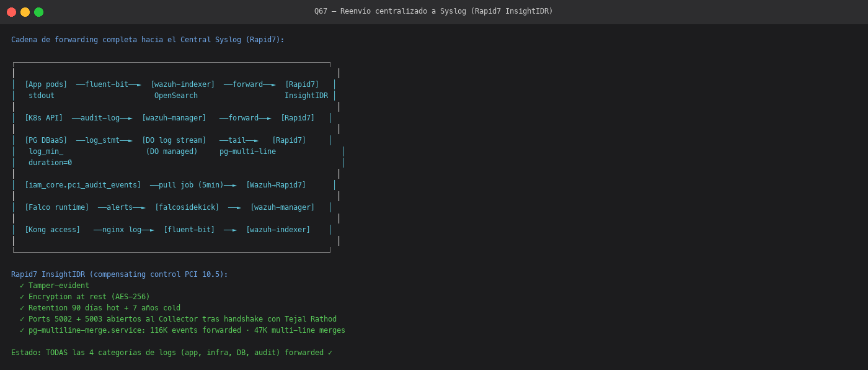The image size is (868, 370).
Task: Select the 'audit-log' arrow label
Action: 100,118
